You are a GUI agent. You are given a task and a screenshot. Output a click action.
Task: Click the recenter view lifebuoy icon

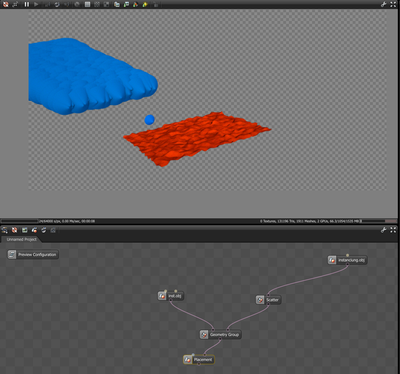pos(6,4)
